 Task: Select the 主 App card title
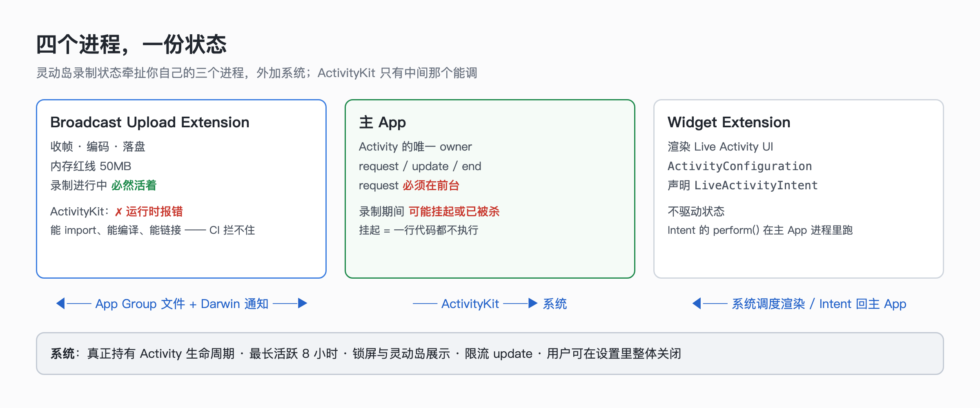[383, 122]
